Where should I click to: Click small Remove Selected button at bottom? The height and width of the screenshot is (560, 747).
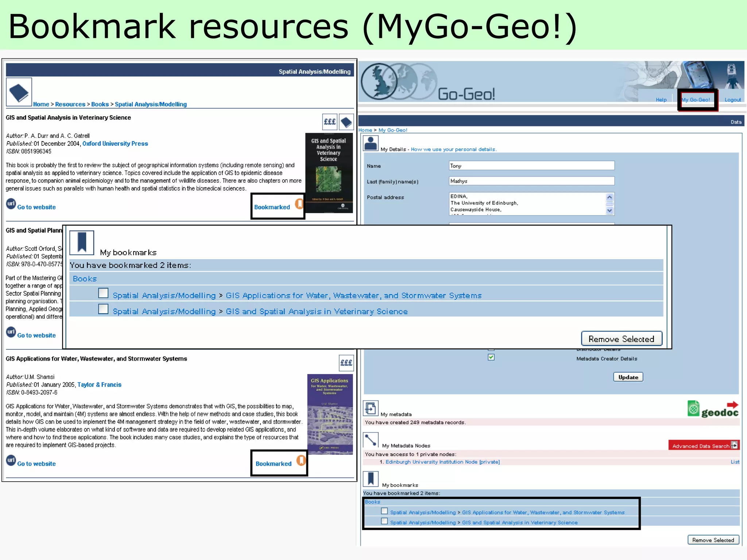(x=713, y=540)
